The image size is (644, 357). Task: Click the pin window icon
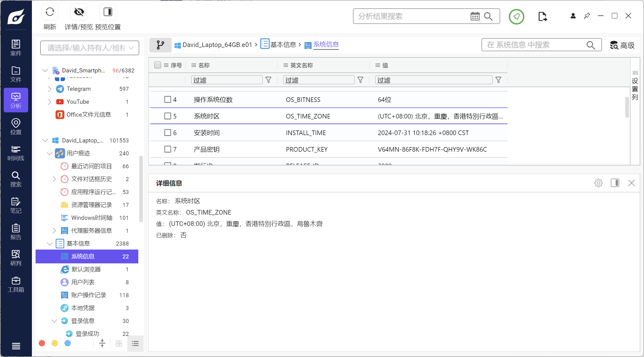587,16
